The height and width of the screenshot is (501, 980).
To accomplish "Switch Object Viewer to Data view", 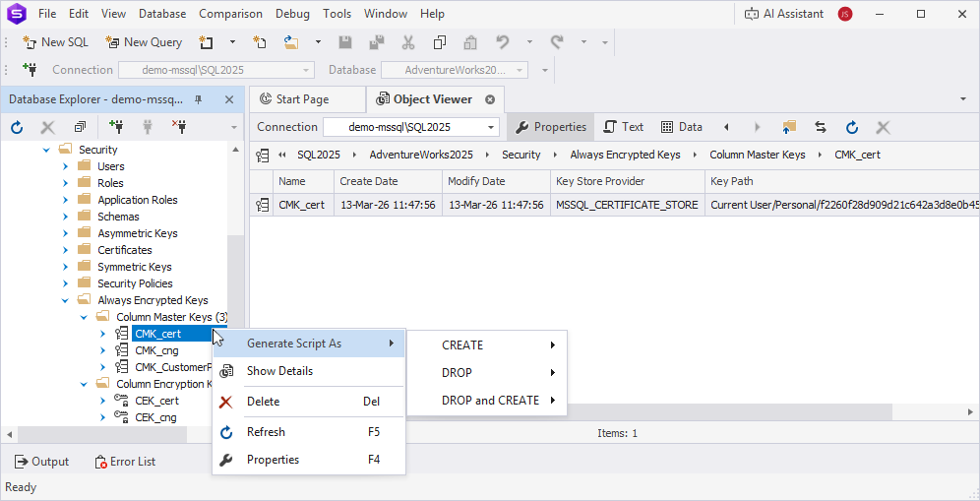I will tap(681, 127).
